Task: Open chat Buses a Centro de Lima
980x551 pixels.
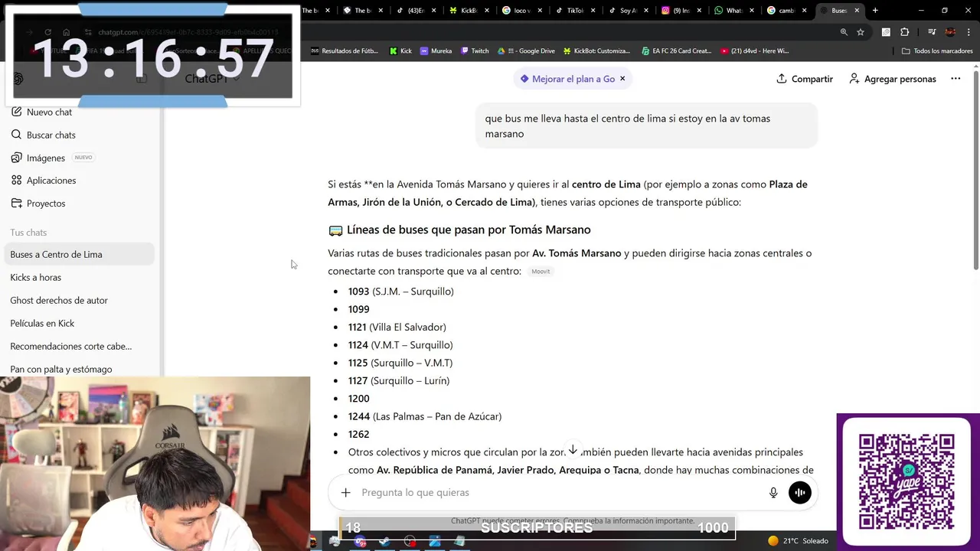Action: coord(80,255)
